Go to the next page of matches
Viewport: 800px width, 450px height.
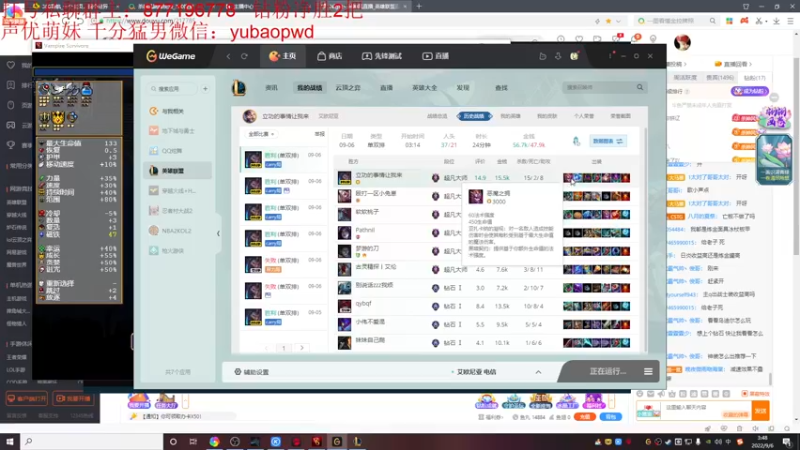pyautogui.click(x=302, y=348)
